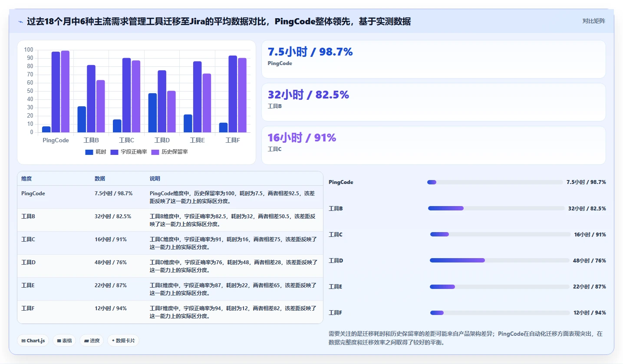Click the lightning icon before the title

click(21, 22)
